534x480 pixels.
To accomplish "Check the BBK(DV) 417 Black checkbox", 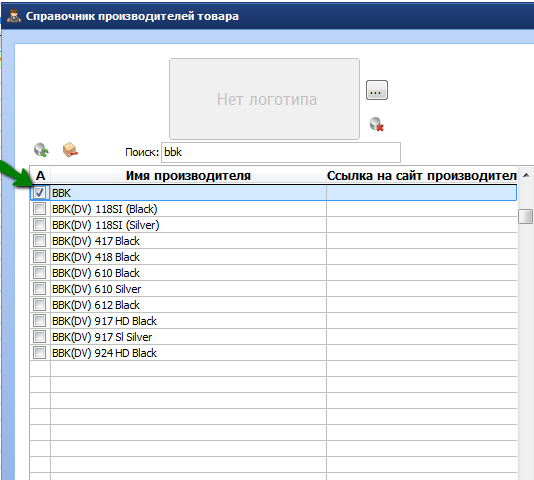I will (x=40, y=241).
